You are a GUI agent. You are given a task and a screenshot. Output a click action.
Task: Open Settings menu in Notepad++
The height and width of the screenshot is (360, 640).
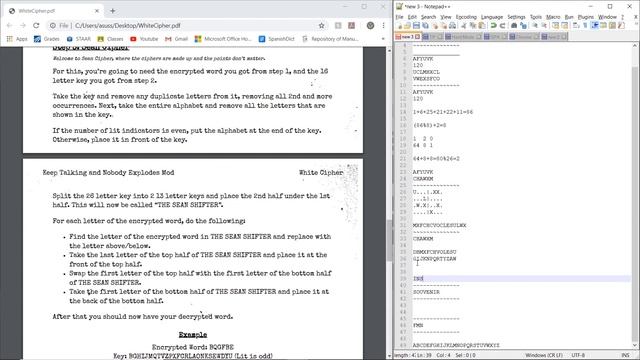(516, 17)
